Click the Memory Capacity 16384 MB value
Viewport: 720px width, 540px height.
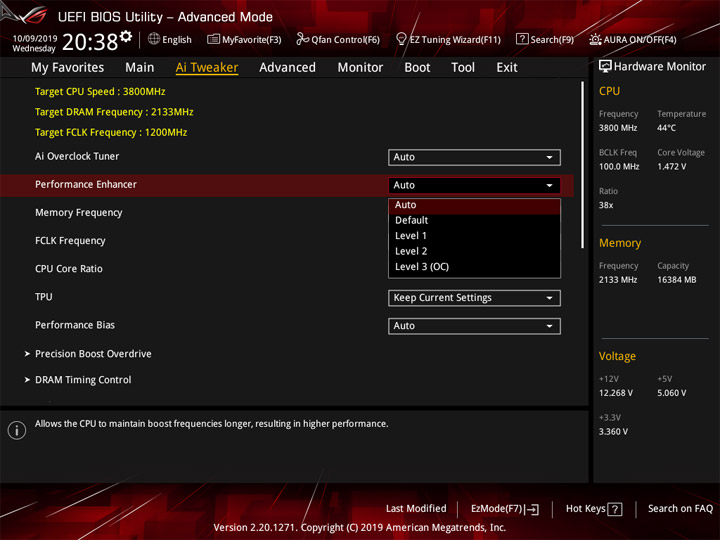677,280
